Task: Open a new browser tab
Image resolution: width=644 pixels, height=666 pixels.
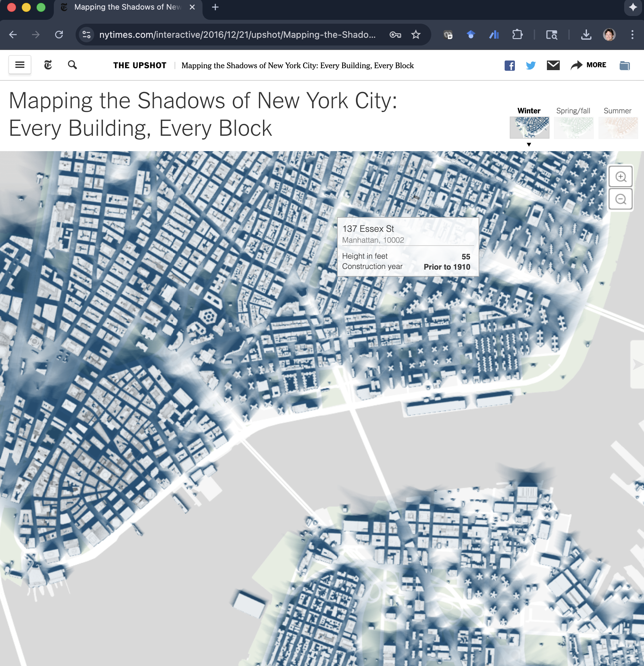Action: [215, 7]
